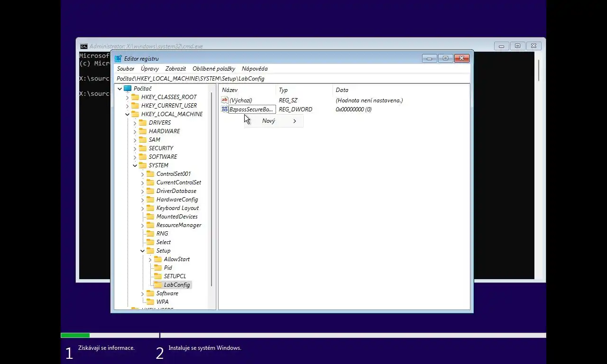Viewport: 607px width, 364px height.
Task: Click the HardwareConfig folder icon
Action: click(150, 200)
